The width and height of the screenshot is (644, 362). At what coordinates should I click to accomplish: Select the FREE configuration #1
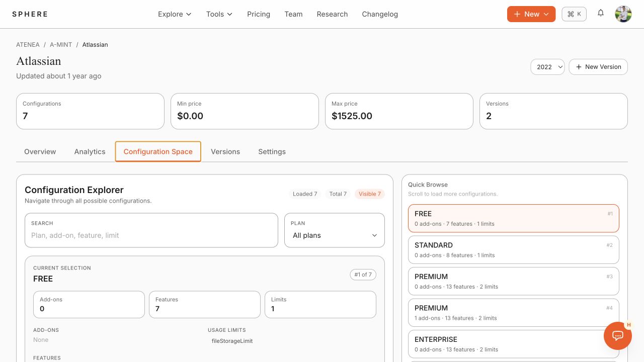pyautogui.click(x=514, y=218)
